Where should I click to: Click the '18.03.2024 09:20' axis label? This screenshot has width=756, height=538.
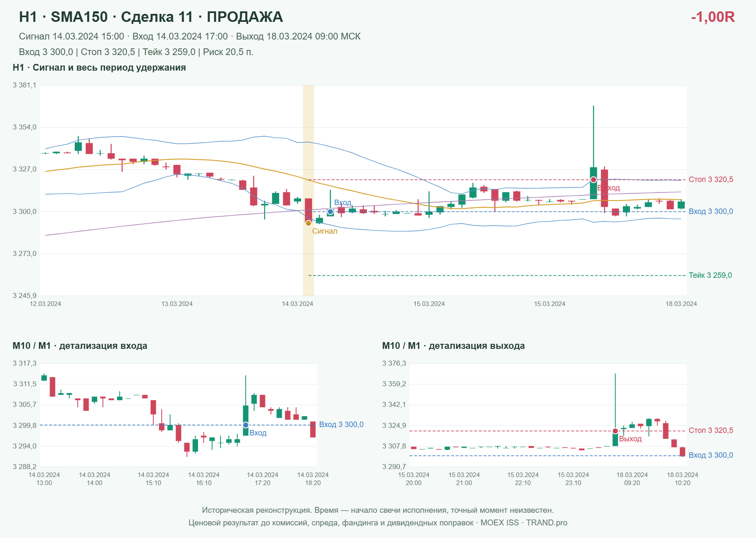tap(632, 479)
